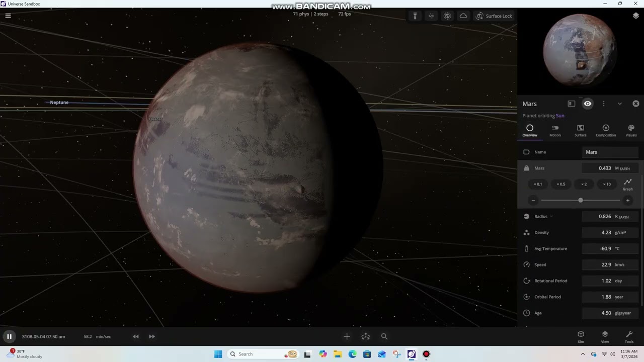Toggle the eye visibility icon for Mars

588,104
